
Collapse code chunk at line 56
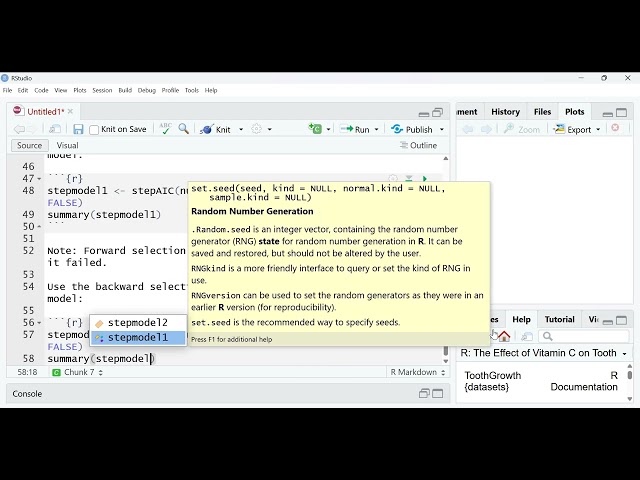click(x=39, y=322)
